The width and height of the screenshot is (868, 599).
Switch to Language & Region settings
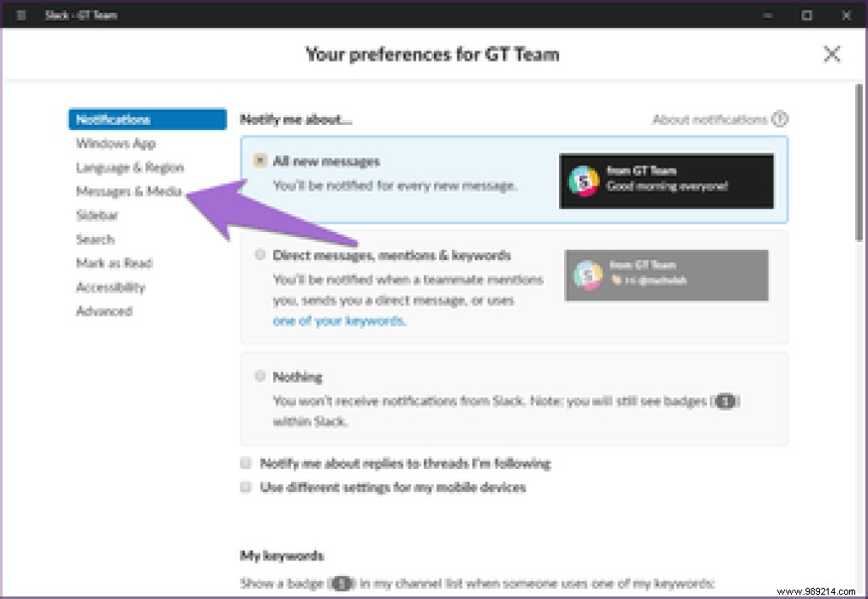(x=129, y=167)
